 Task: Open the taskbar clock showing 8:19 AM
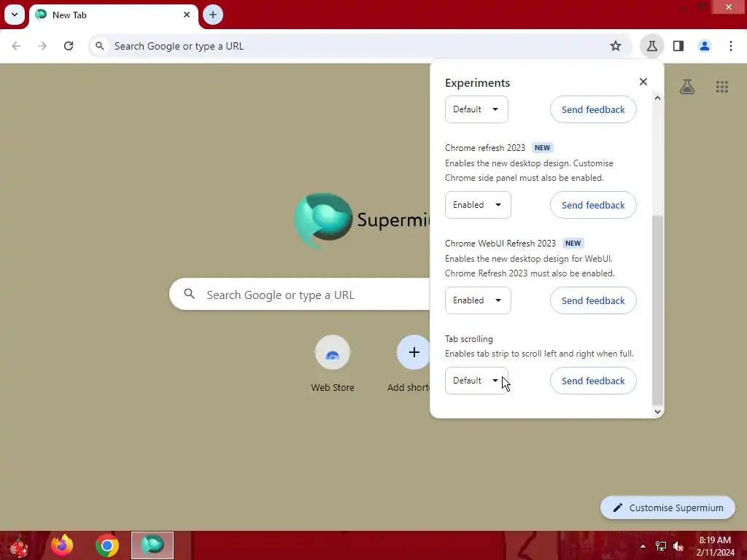(x=715, y=546)
